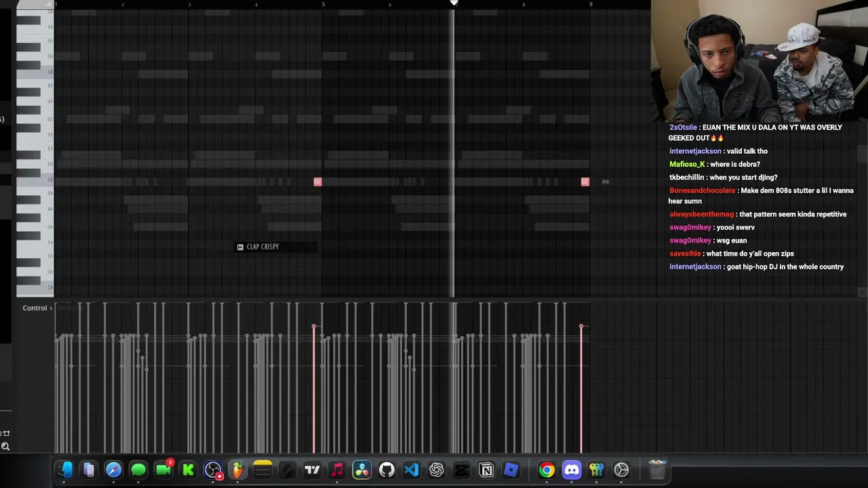Click 'goat hip-hop DJ in the whole country' message

pos(785,266)
